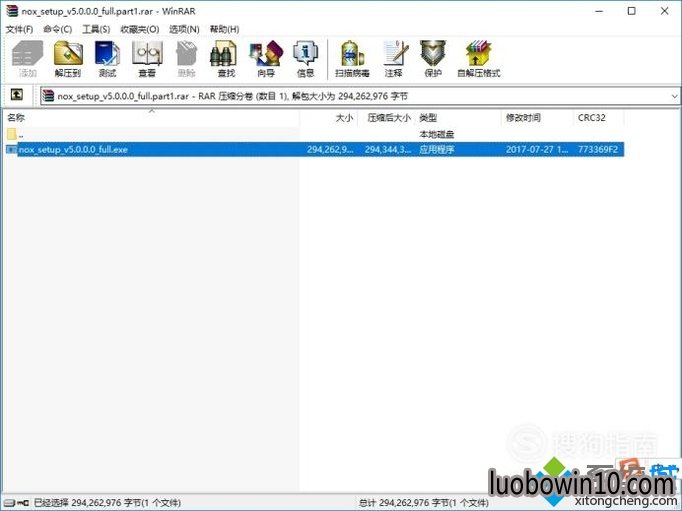Sort by Name (名称) column header

(x=152, y=118)
